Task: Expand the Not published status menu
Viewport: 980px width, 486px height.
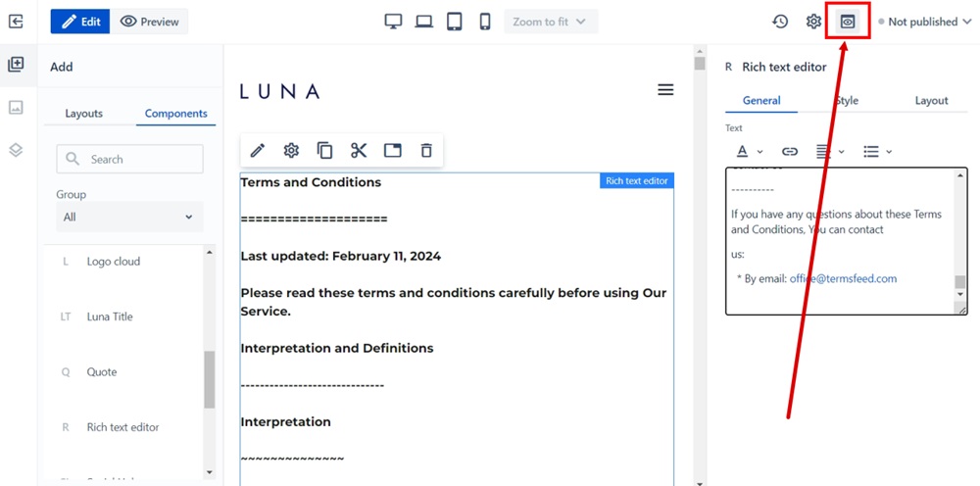Action: click(x=925, y=22)
